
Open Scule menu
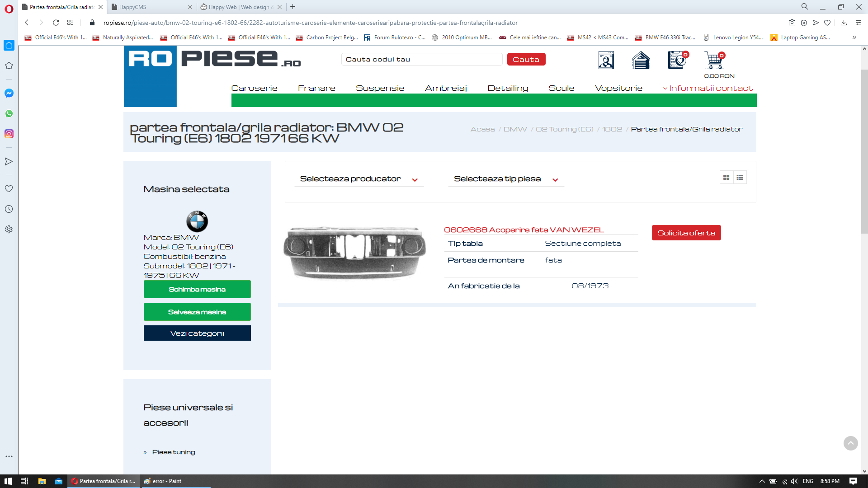point(561,88)
